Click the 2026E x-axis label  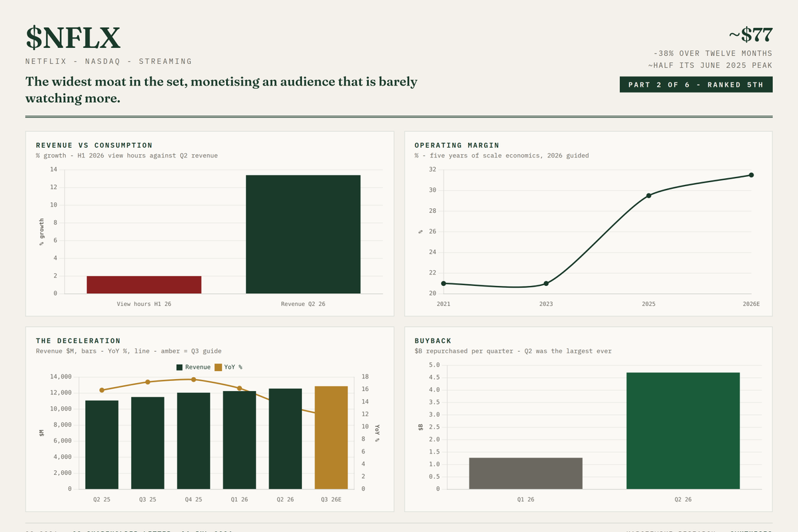pos(751,304)
